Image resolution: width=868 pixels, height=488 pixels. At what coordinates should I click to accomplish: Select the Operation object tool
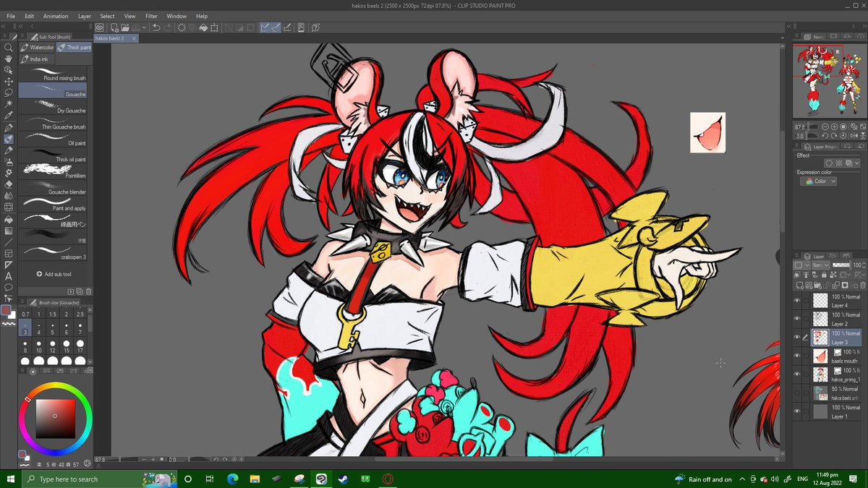[x=9, y=70]
